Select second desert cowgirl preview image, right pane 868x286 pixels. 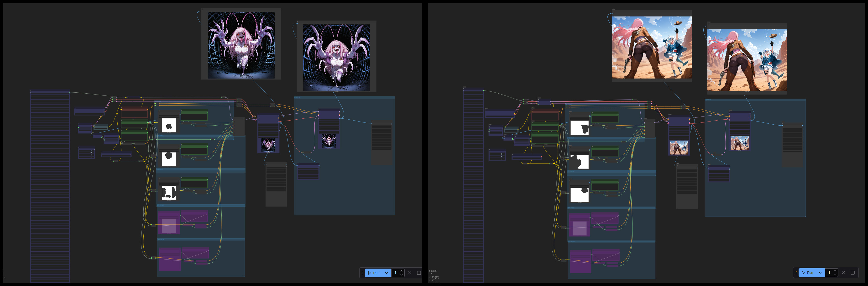point(747,60)
